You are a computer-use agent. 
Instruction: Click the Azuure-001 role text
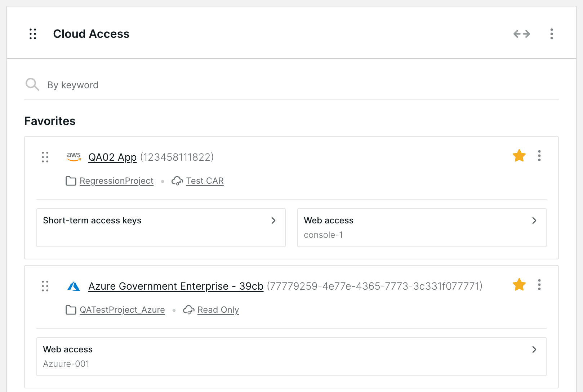[66, 364]
